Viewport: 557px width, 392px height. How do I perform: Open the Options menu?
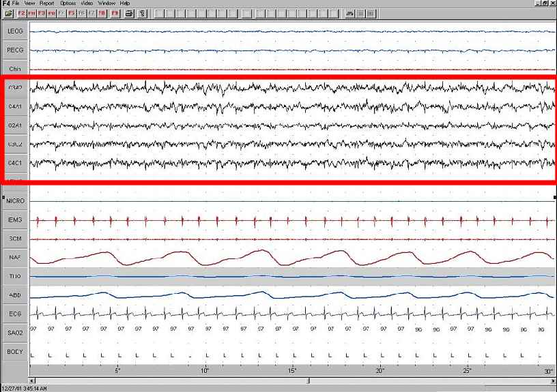click(x=68, y=3)
